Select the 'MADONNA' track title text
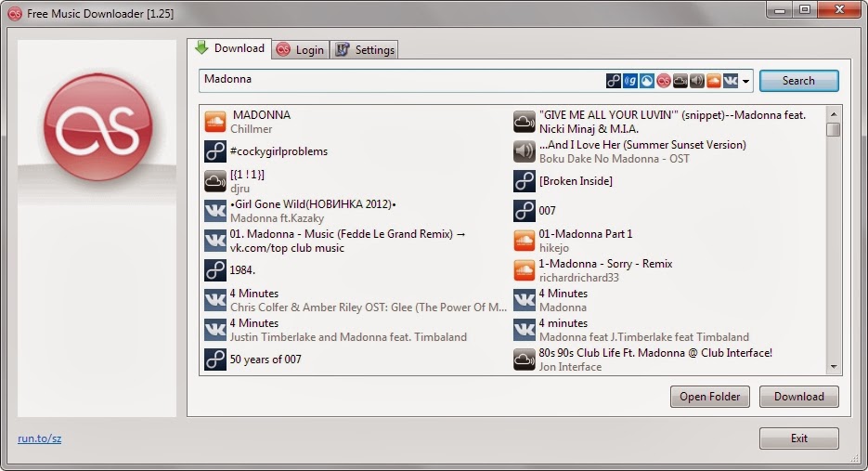The height and width of the screenshot is (471, 868). 261,115
